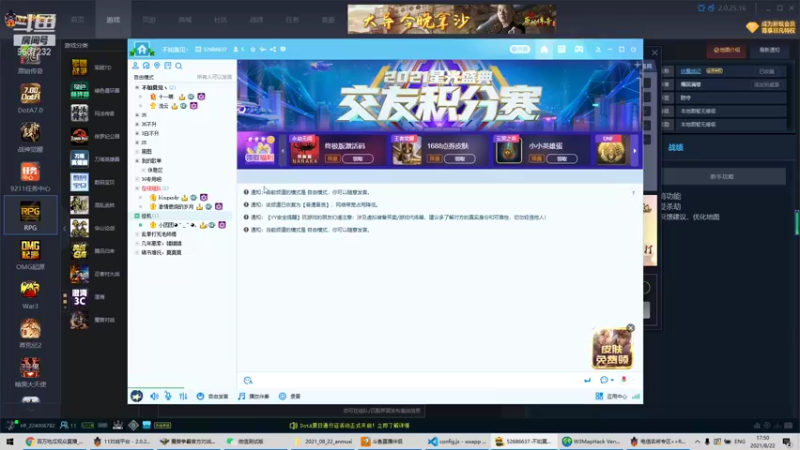Screen dimensions: 800x450
Task: Click claim button on NARAKA promo card
Action: 358,159
